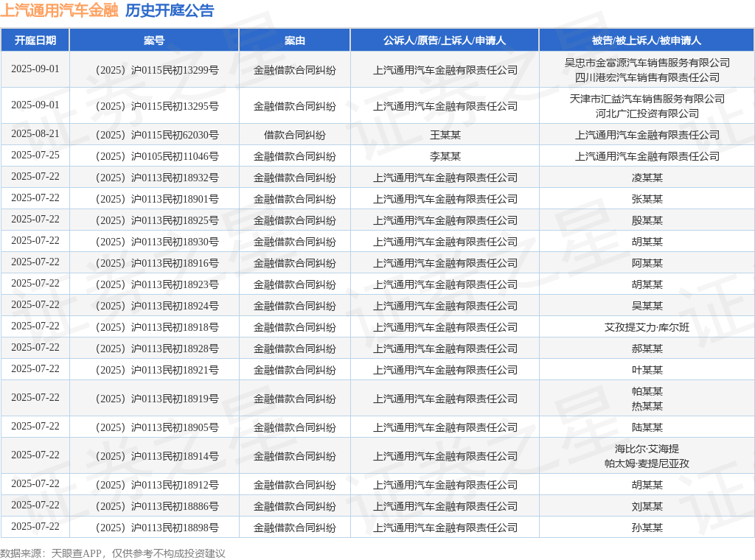Click defendant 艾孜提艾力·库尔班
The width and height of the screenshot is (755, 560).
647,327
